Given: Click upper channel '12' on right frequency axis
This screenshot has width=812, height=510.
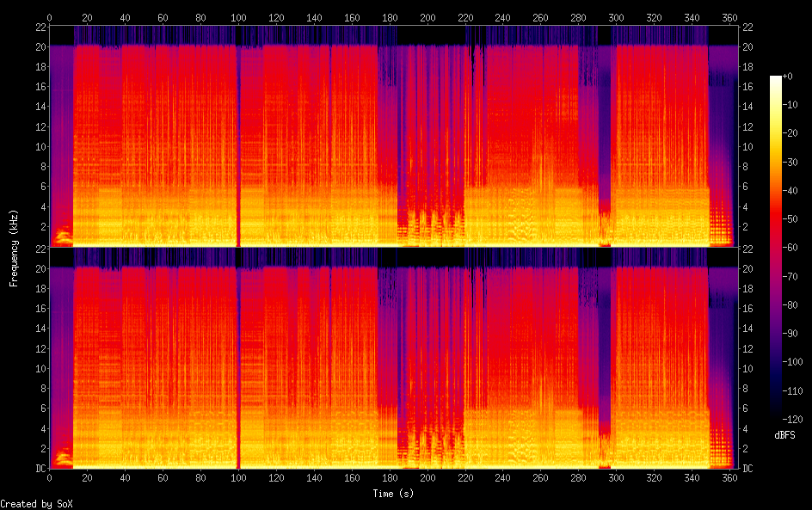Looking at the screenshot, I should (x=747, y=126).
